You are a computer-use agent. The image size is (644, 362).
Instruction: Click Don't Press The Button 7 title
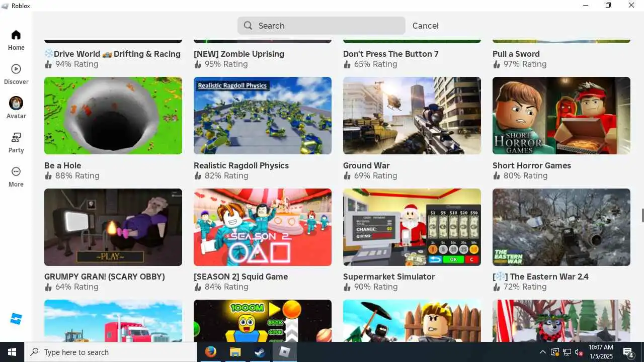coord(391,54)
